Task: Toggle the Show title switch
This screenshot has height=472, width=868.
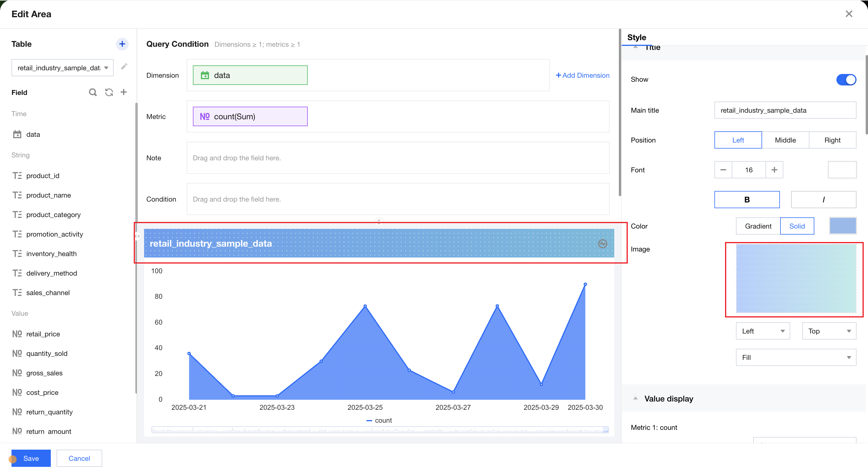Action: [846, 79]
